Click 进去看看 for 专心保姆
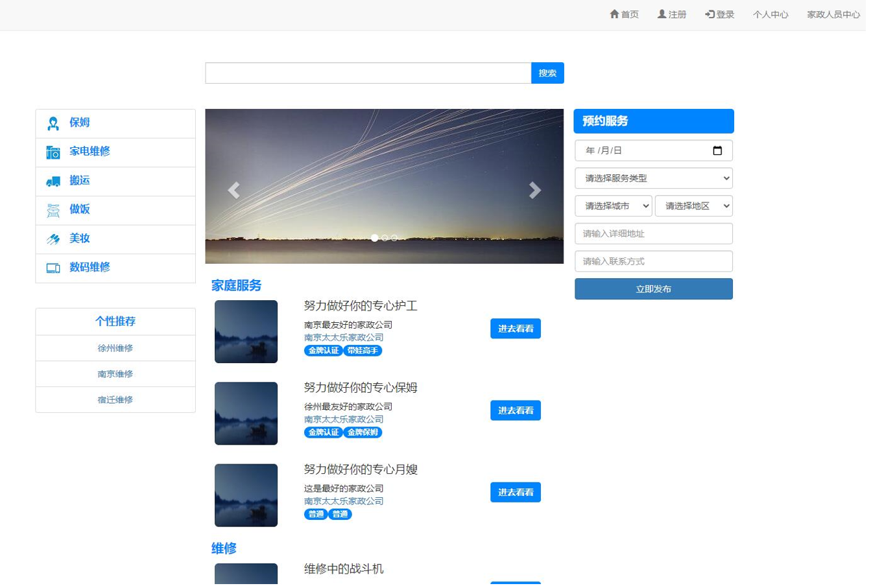The image size is (871, 588). [519, 413]
